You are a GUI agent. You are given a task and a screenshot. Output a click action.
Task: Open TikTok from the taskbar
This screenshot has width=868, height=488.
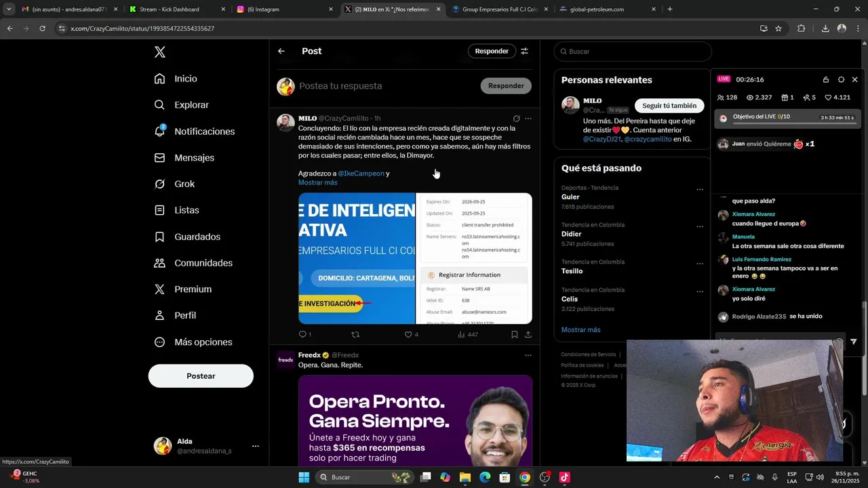click(564, 477)
